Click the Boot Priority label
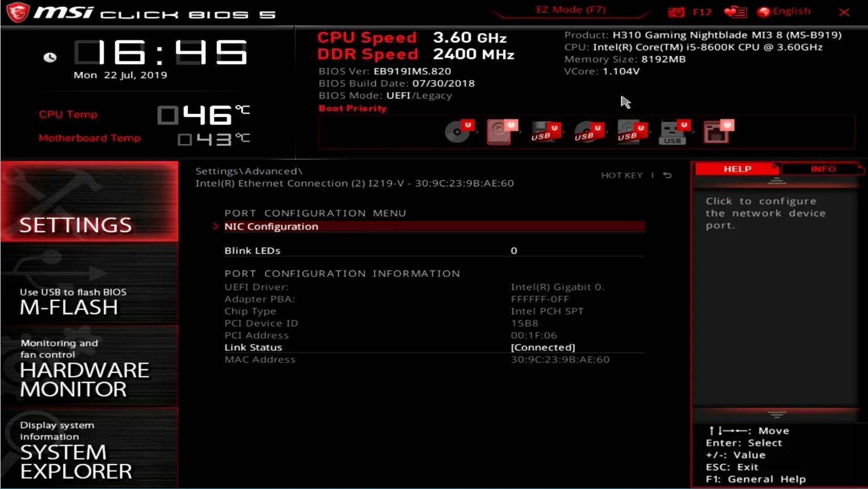Screen dimensions: 868x489 tap(353, 108)
